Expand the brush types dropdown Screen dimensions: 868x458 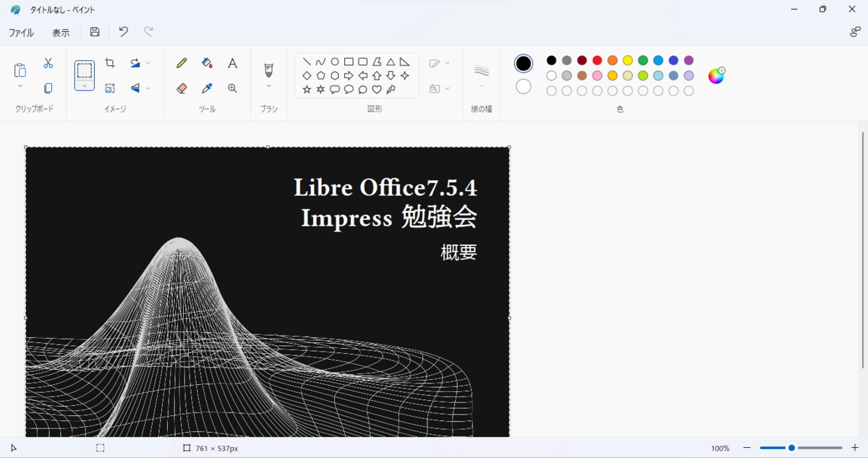[x=269, y=86]
